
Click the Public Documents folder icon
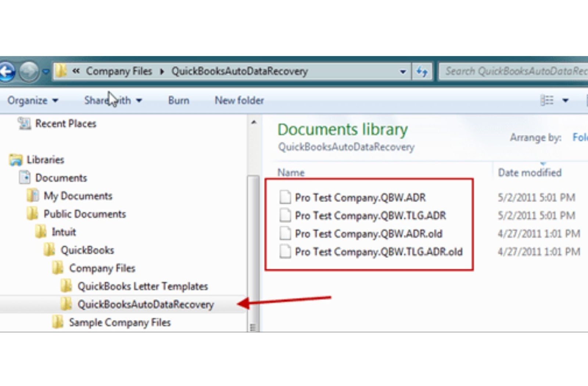[x=33, y=213]
